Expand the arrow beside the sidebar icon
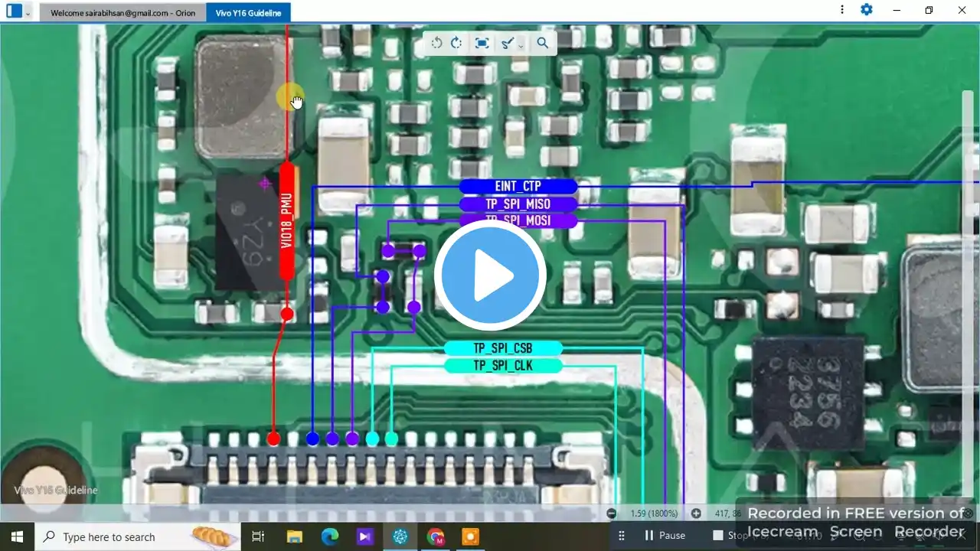This screenshot has height=551, width=980. [x=28, y=13]
